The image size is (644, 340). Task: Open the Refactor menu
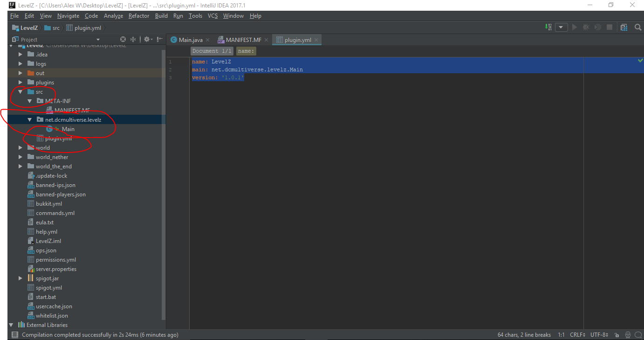pyautogui.click(x=138, y=15)
